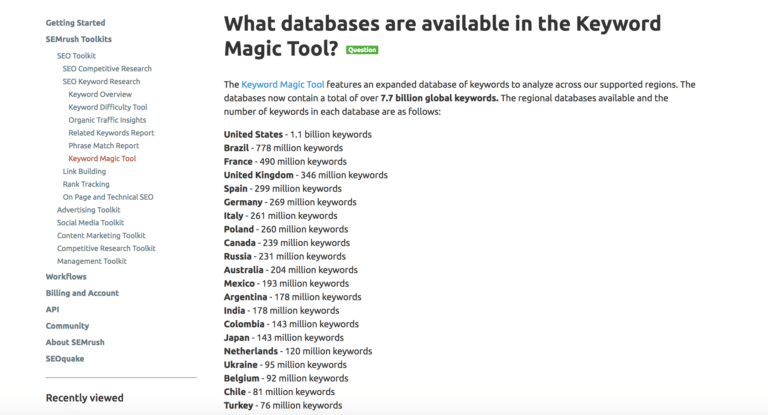Open the Rank Tracking section
Screen dimensions: 768x415
(86, 184)
